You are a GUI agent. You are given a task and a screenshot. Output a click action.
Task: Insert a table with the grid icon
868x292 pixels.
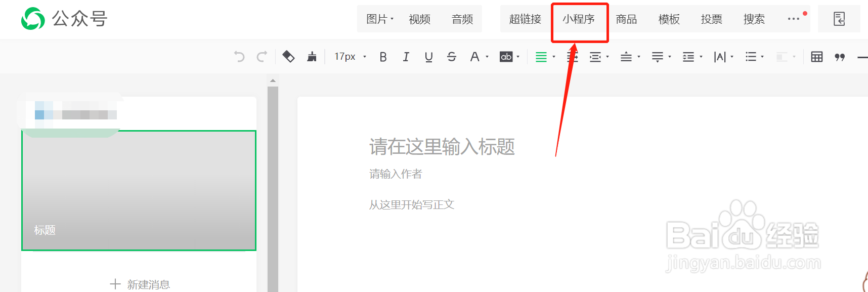(x=816, y=57)
